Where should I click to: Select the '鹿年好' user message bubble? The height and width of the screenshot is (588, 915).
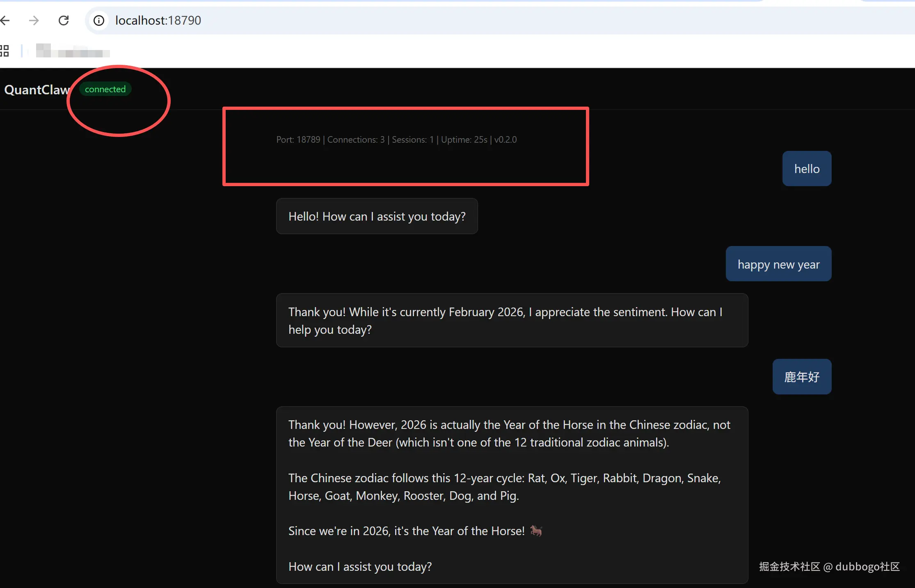pyautogui.click(x=802, y=377)
